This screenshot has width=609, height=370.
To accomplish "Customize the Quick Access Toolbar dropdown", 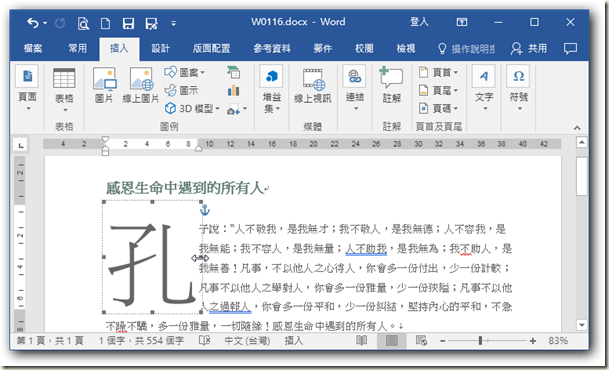I will coord(174,24).
